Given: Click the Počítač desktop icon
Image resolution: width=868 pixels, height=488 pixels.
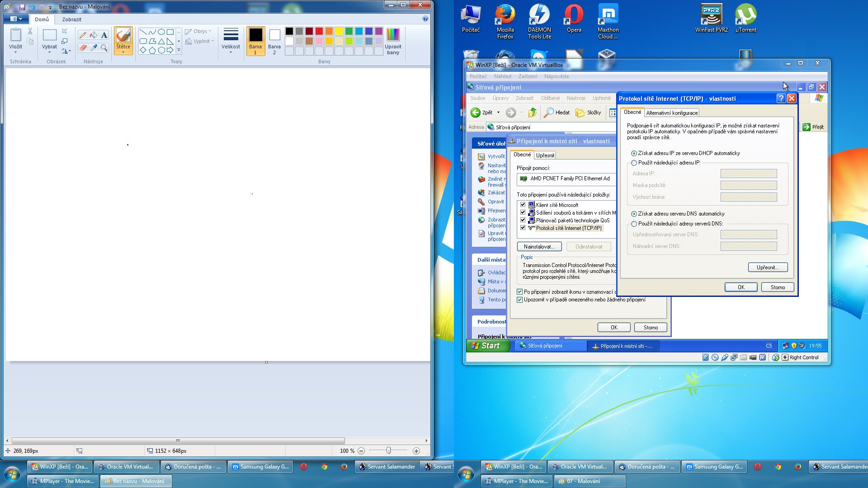Looking at the screenshot, I should point(471,19).
